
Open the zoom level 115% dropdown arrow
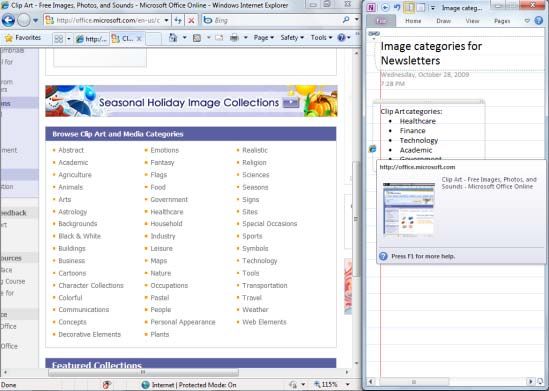point(348,384)
